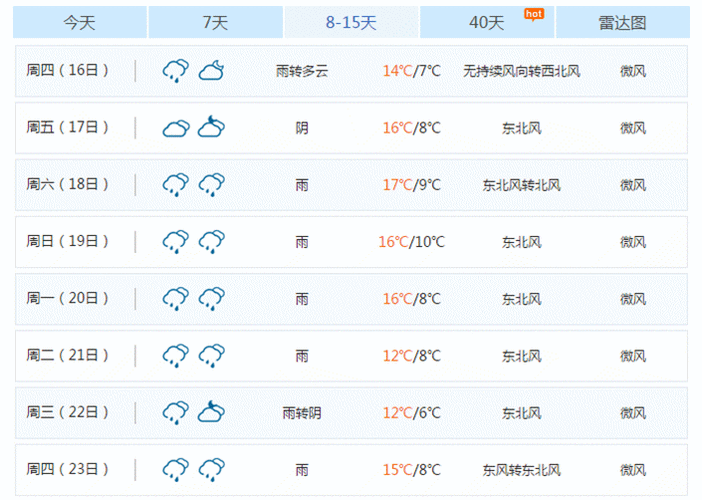Click night partly cloudy icon for 周四 (16日)
This screenshot has height=500, width=702.
[x=211, y=71]
